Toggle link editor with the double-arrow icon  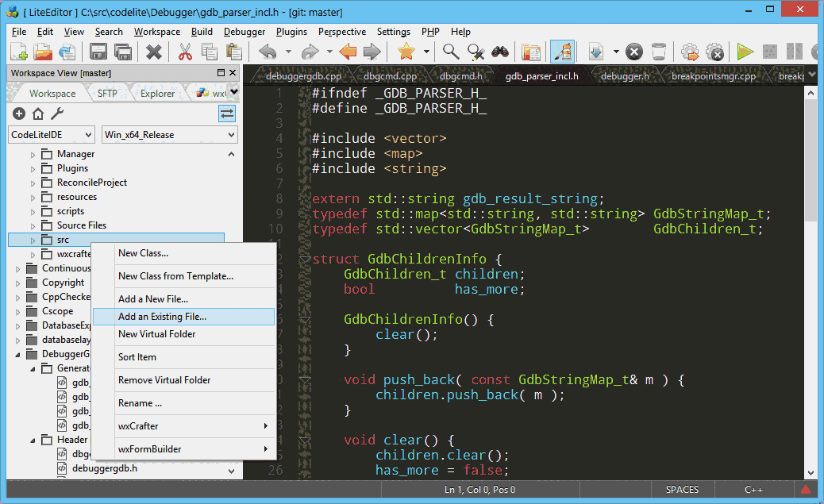227,113
